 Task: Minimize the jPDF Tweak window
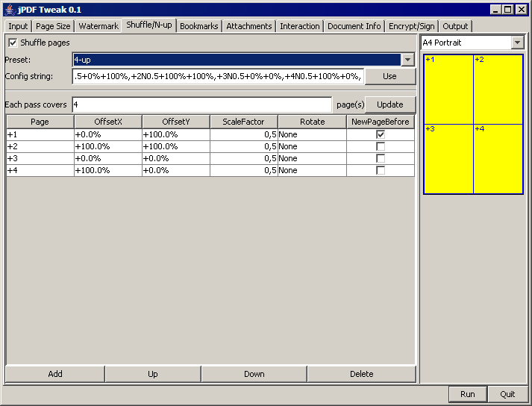click(495, 10)
